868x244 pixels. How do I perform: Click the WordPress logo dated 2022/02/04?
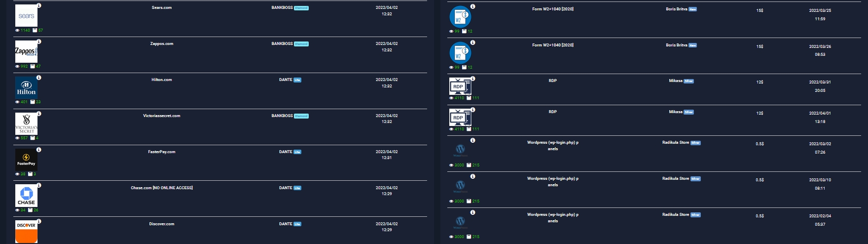pyautogui.click(x=460, y=222)
